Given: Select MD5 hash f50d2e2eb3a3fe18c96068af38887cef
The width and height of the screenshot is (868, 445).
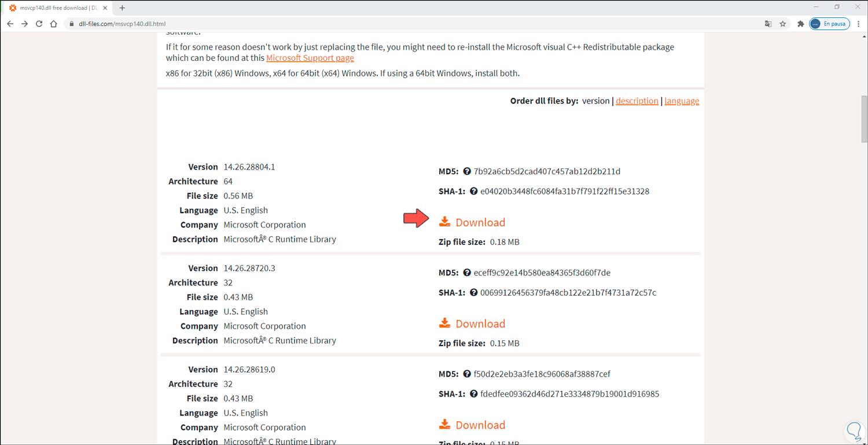Looking at the screenshot, I should click(x=542, y=374).
